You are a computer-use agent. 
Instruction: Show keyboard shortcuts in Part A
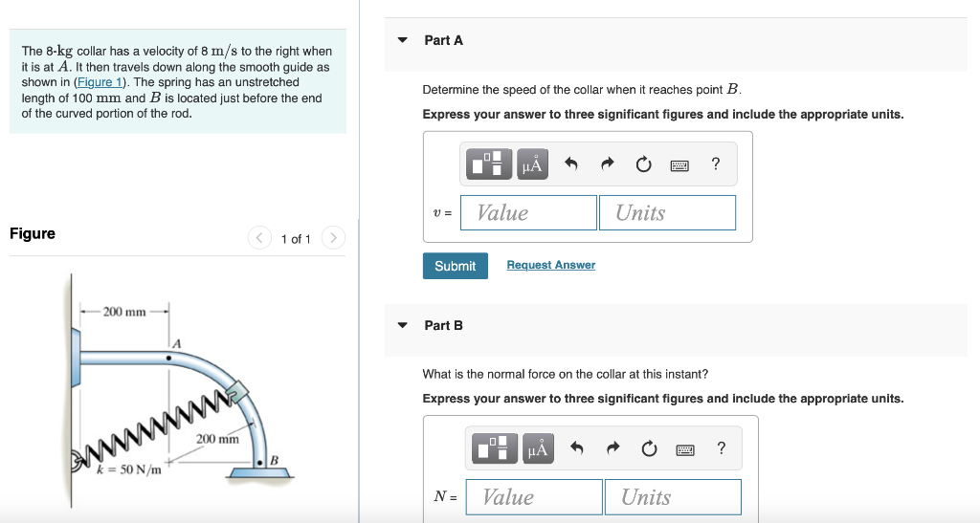[x=679, y=165]
